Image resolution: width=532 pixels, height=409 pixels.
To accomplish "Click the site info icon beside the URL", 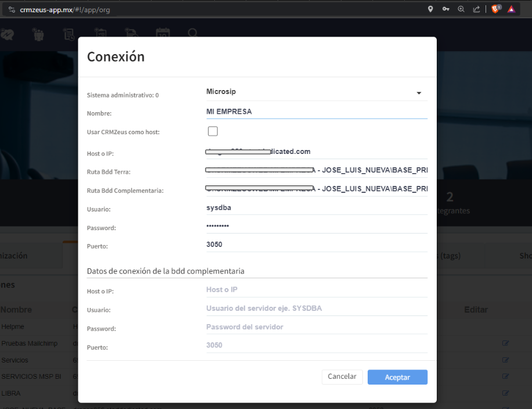I will pos(11,10).
